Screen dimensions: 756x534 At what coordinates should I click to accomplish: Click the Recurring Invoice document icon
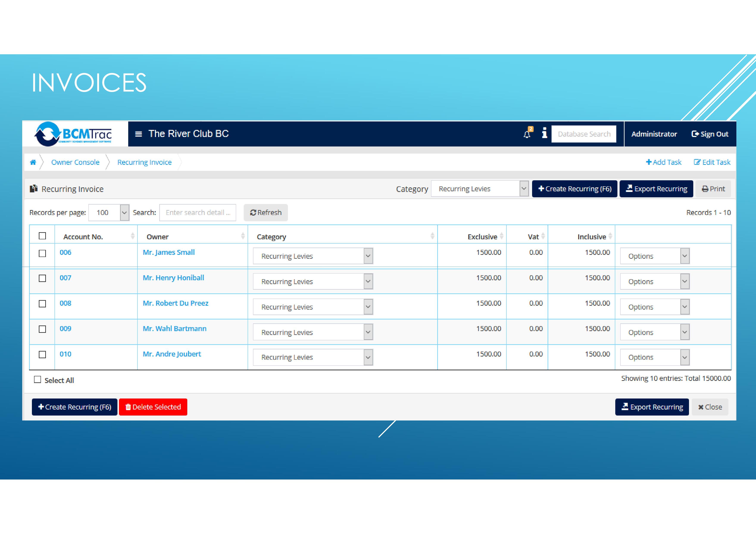34,188
